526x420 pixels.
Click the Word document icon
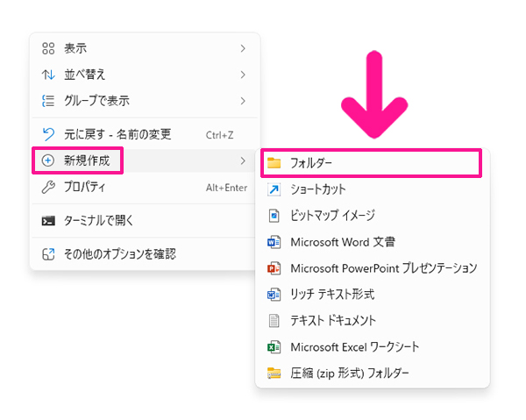pos(274,241)
